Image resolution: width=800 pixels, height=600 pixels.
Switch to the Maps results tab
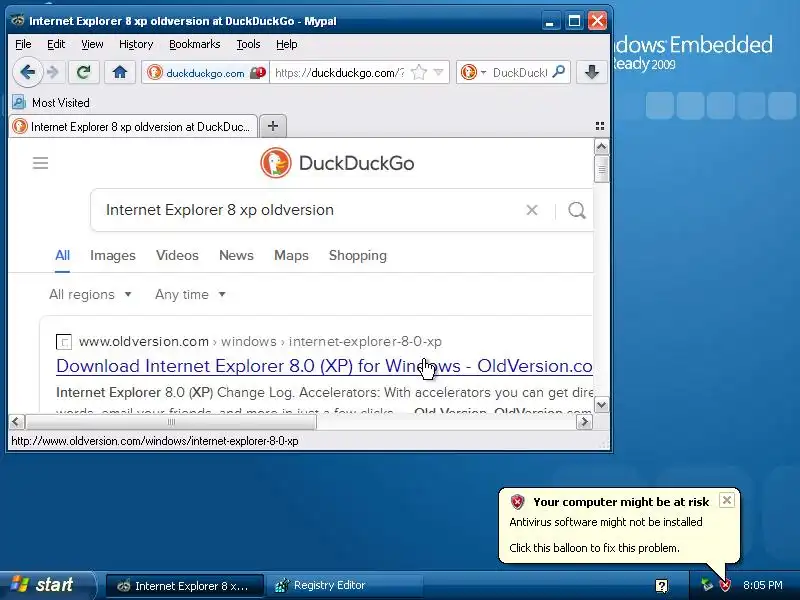click(x=291, y=256)
